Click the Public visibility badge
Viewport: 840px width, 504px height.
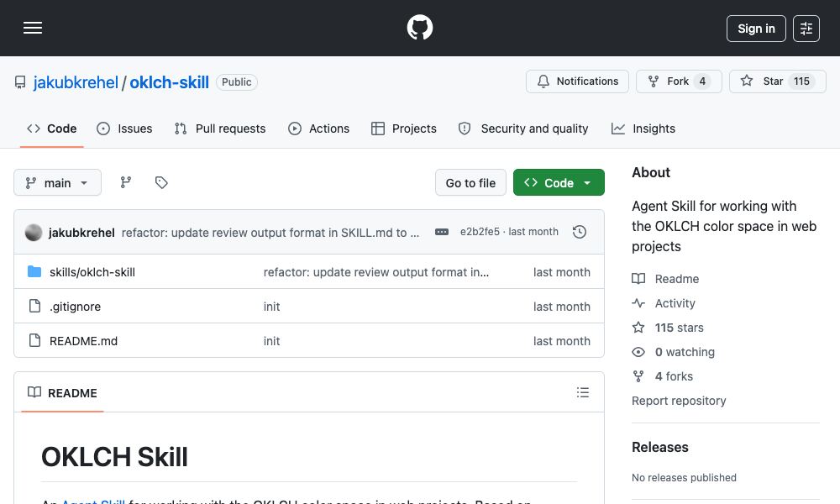coord(236,82)
